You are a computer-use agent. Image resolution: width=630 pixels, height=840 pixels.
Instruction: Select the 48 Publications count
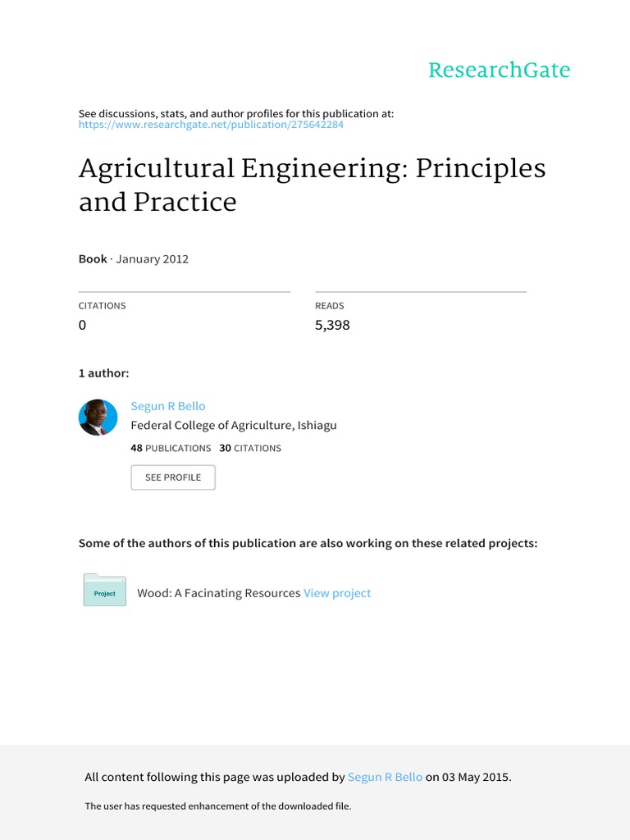(x=171, y=448)
